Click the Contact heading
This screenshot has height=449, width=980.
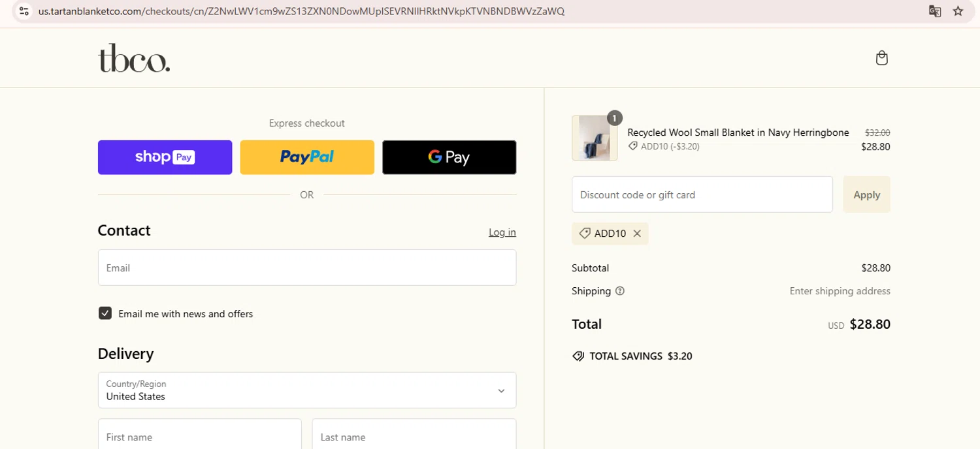point(124,230)
